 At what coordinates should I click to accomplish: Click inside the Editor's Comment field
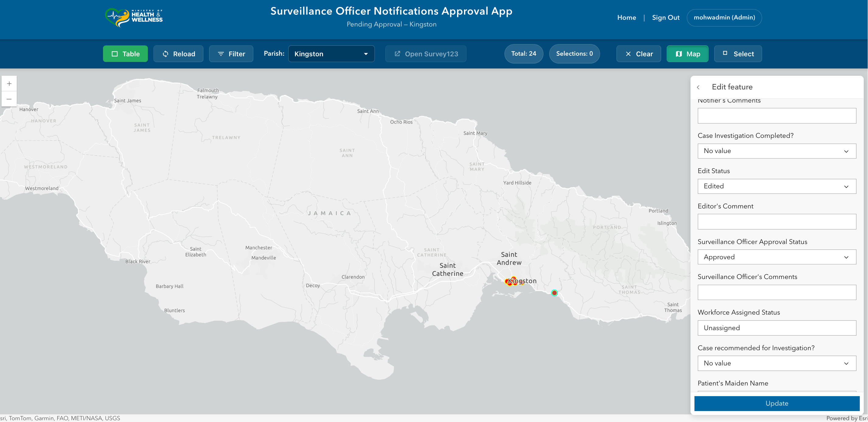[x=776, y=221]
